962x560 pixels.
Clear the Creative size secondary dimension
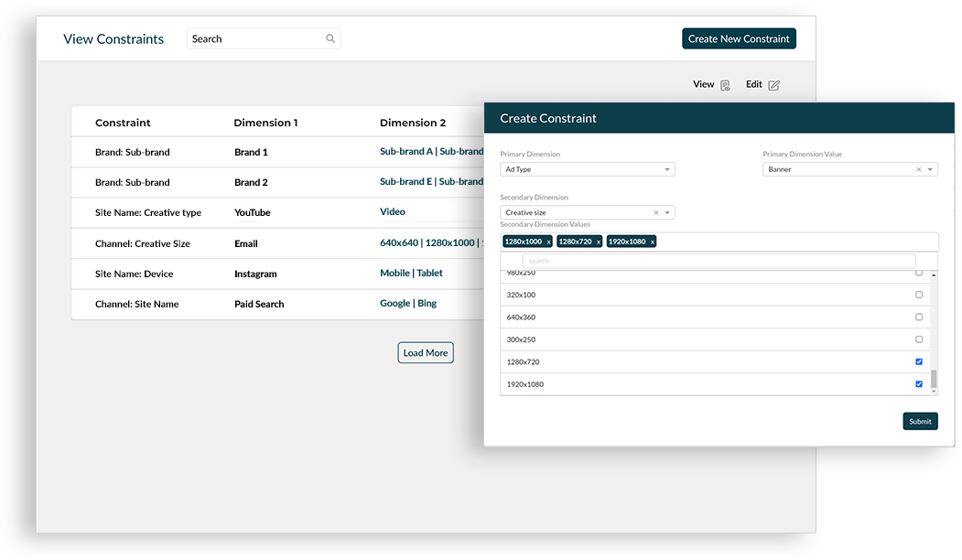(656, 213)
